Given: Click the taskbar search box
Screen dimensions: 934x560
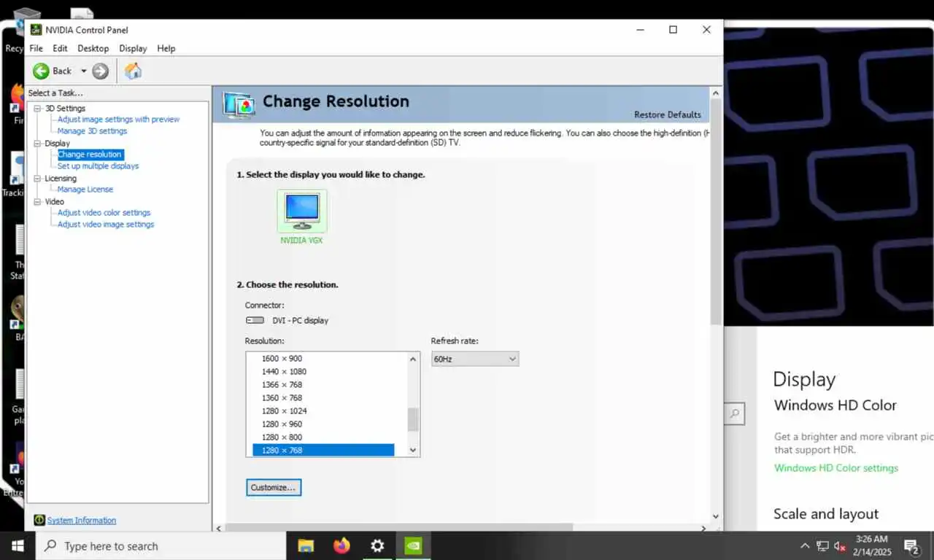Looking at the screenshot, I should tap(161, 545).
